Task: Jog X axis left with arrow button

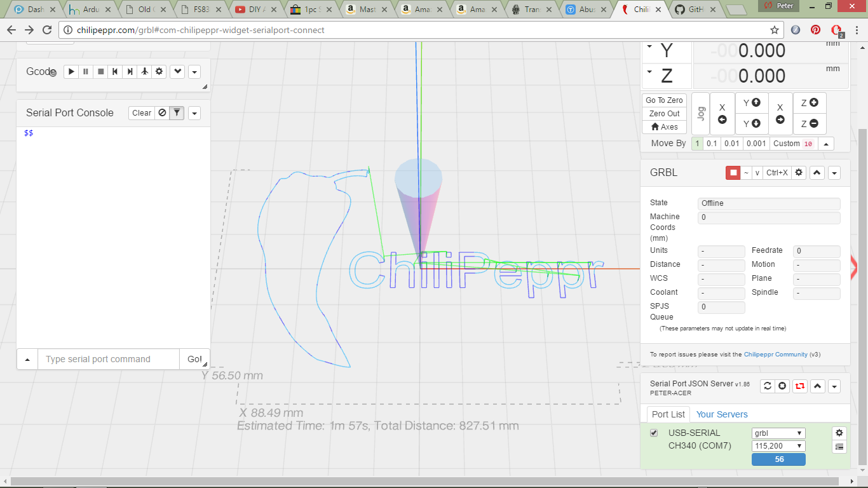Action: coord(722,114)
